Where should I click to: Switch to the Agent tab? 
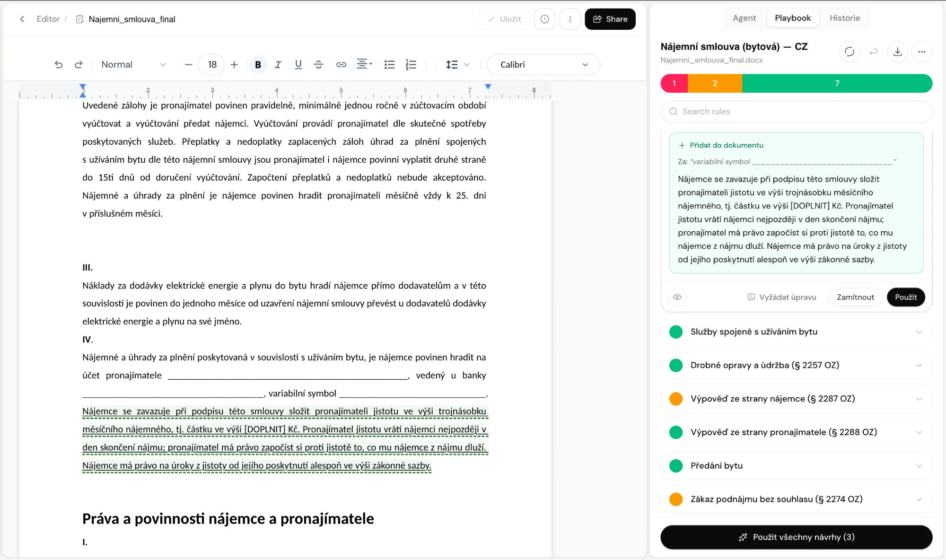[x=744, y=18]
